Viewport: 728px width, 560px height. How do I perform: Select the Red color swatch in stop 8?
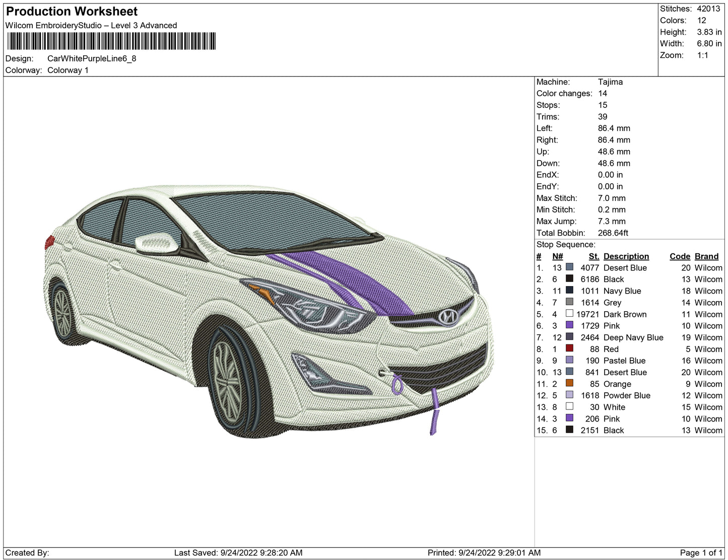[569, 348]
